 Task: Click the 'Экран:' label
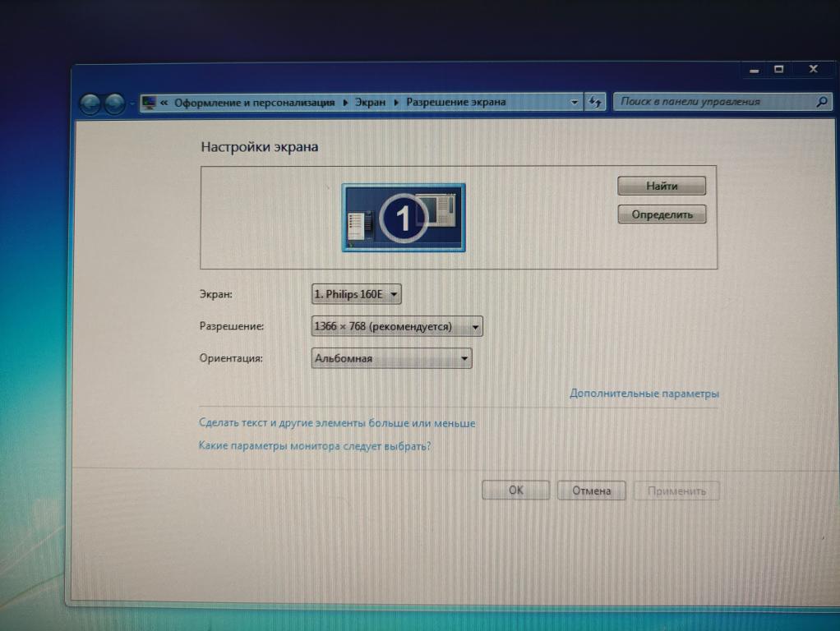tap(215, 294)
